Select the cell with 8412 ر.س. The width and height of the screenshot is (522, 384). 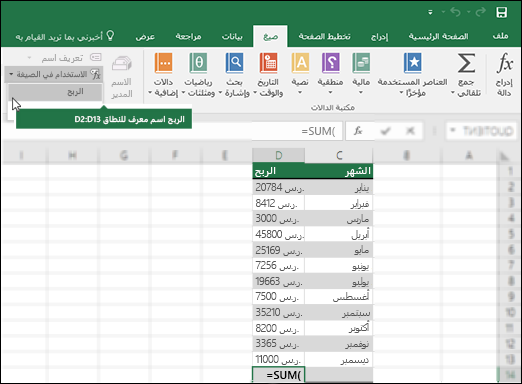click(279, 203)
